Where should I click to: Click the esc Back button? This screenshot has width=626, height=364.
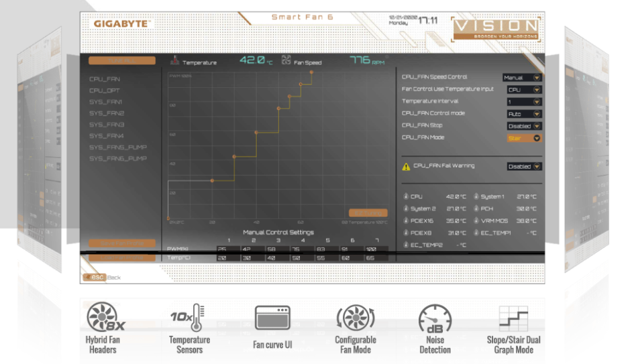[x=102, y=277]
